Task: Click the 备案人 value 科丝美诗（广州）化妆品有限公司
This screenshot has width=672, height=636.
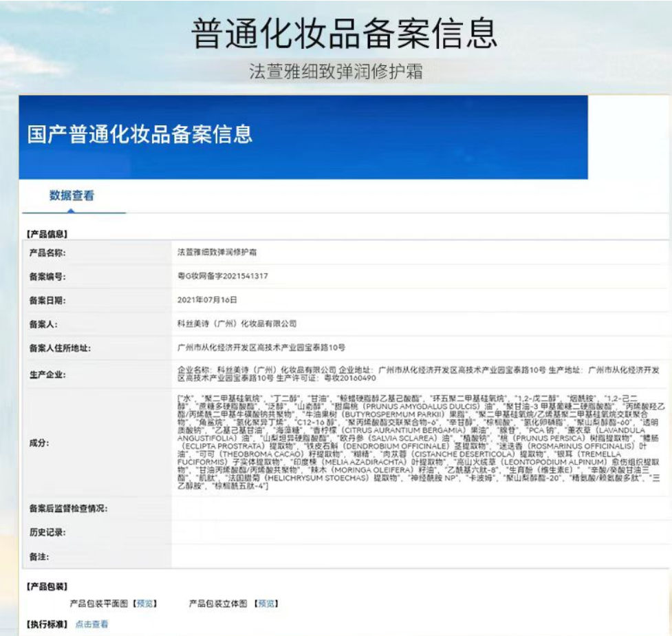Action: pyautogui.click(x=237, y=324)
